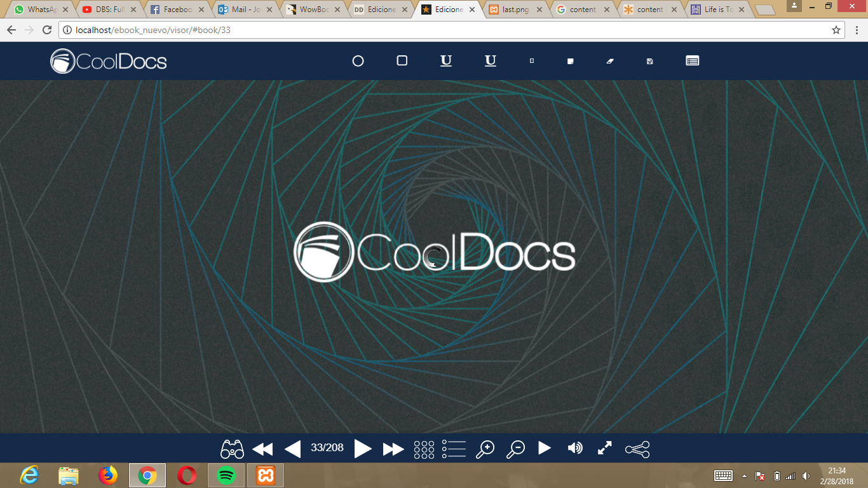Check battery status in system tray

click(x=776, y=476)
